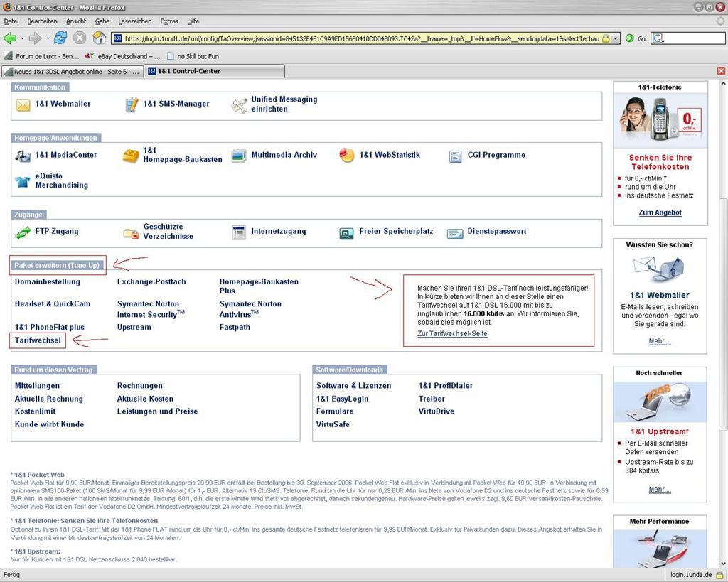Open the Domainbestellung link

click(48, 281)
